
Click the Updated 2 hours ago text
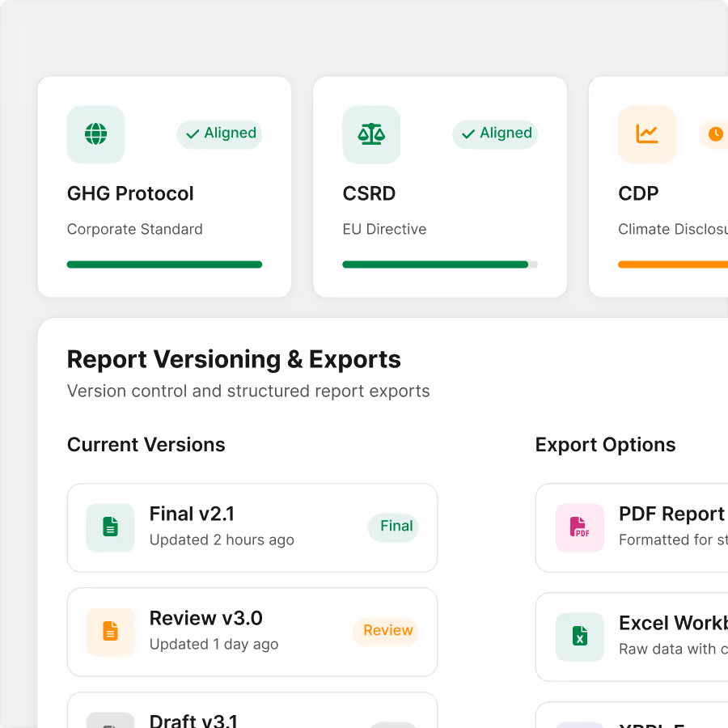coord(222,540)
